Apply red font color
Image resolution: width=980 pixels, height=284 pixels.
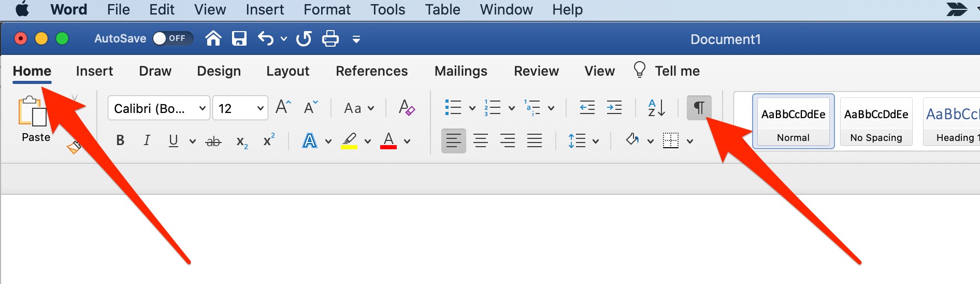point(388,140)
